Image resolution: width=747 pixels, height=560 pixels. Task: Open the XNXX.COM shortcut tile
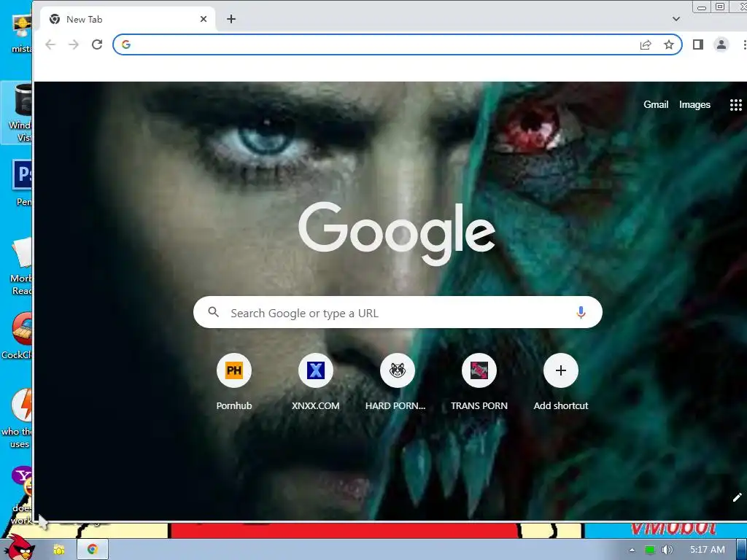pyautogui.click(x=315, y=382)
